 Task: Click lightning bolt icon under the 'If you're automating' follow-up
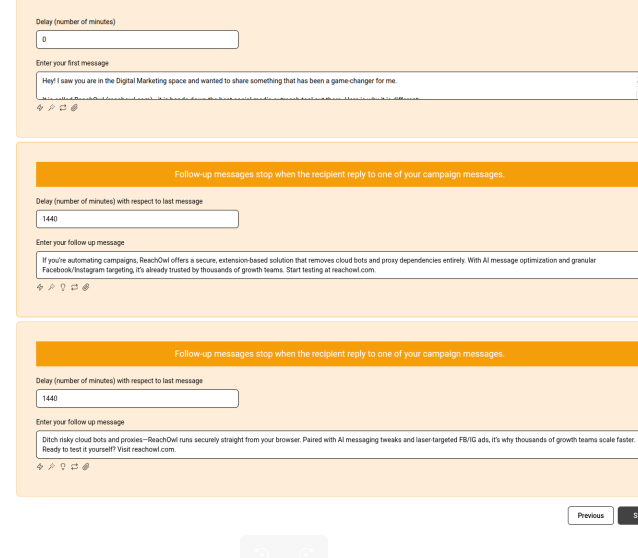click(x=40, y=287)
